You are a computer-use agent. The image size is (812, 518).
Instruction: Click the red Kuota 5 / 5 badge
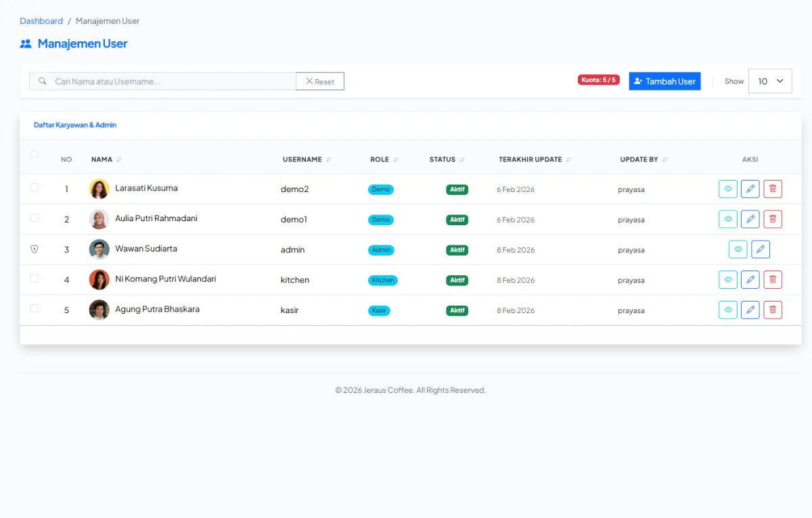click(x=598, y=80)
